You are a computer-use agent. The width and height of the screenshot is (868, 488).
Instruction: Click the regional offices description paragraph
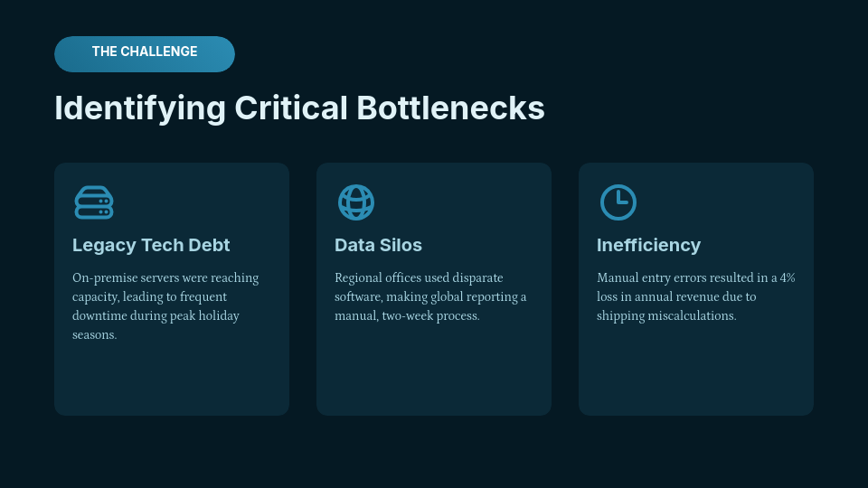click(x=430, y=296)
